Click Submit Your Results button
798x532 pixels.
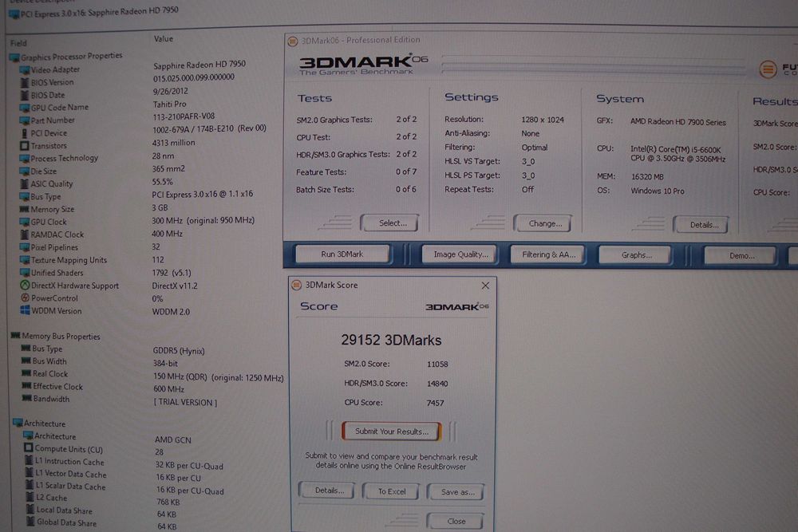tap(391, 432)
